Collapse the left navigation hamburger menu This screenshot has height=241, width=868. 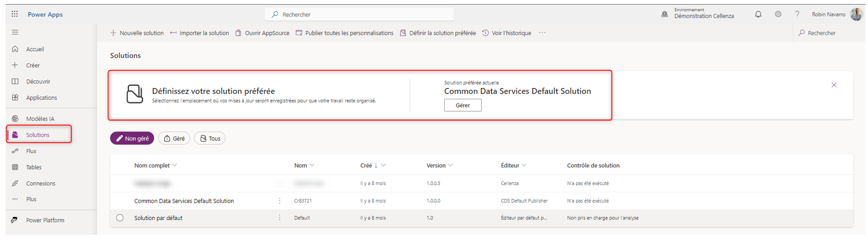(15, 32)
